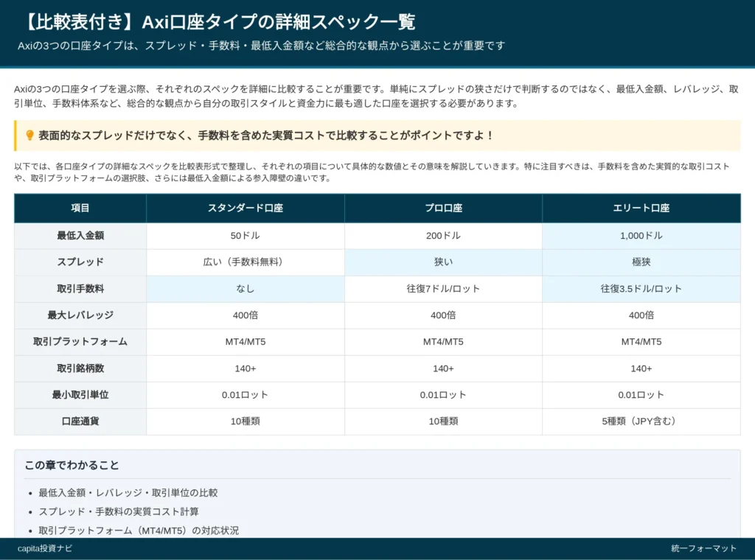Click the 最大レバレッジ row header
755x560 pixels.
pyautogui.click(x=80, y=315)
